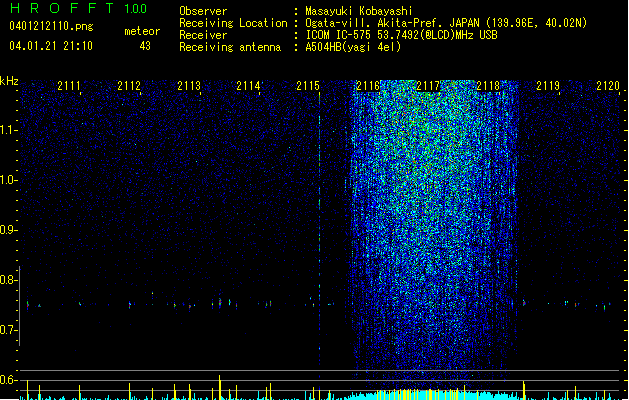Screen dimensions: 629x400
Task: Click the HROFFT 1.0.0 title text
Action: (79, 8)
